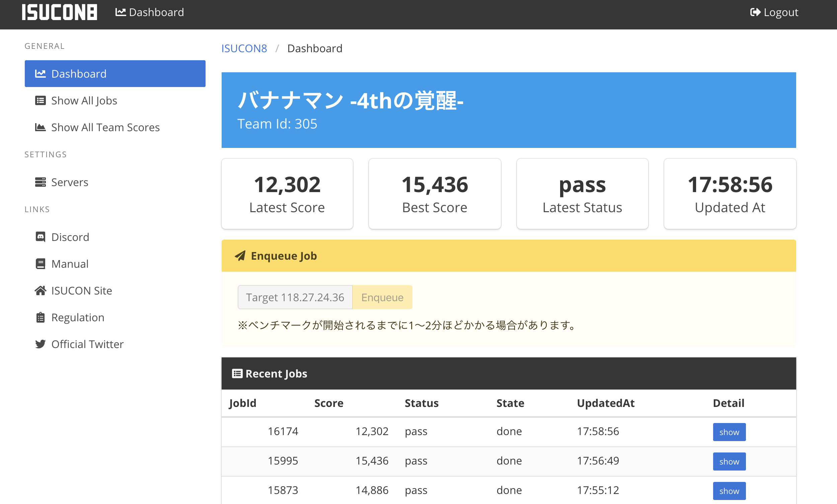Click the Dashboard breadcrumb text
The height and width of the screenshot is (504, 837).
(315, 49)
